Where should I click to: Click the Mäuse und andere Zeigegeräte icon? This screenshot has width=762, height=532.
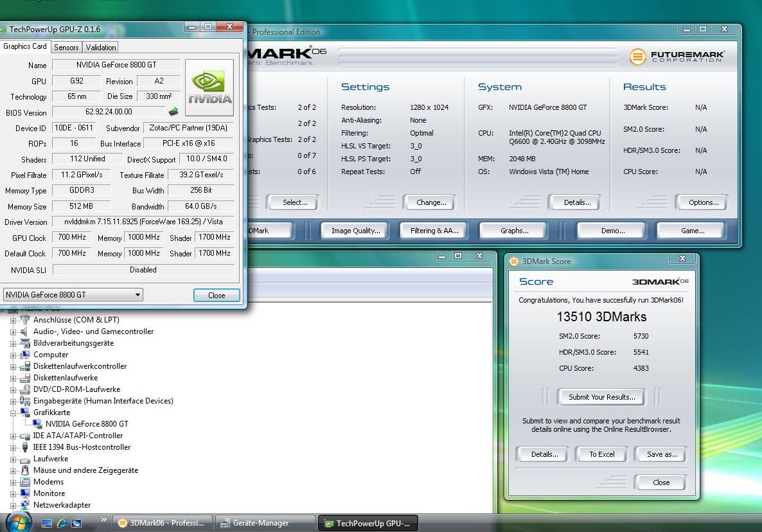pyautogui.click(x=25, y=470)
